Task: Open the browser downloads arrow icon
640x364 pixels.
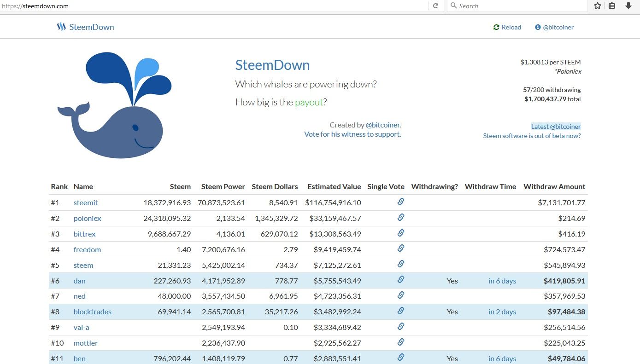Action: (x=628, y=6)
